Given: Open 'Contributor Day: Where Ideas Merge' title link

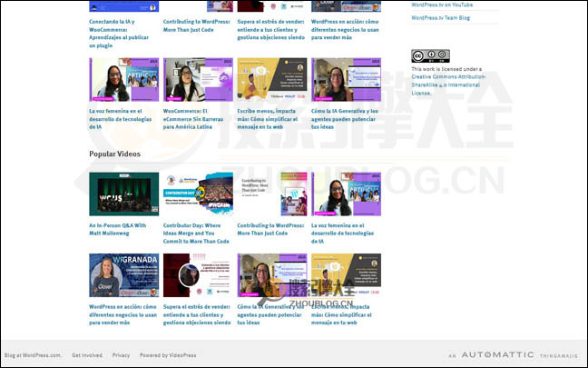Looking at the screenshot, I should [x=197, y=233].
